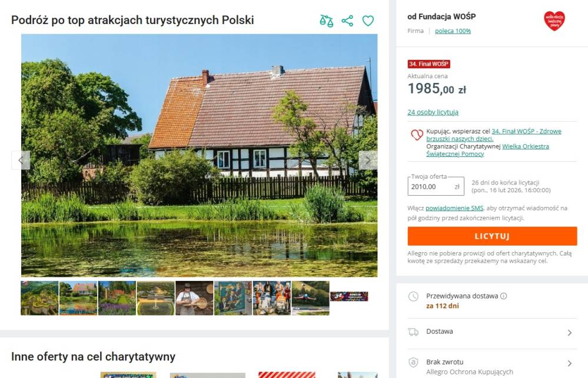Click the compare offers scales icon
Image resolution: width=588 pixels, height=378 pixels.
click(326, 21)
